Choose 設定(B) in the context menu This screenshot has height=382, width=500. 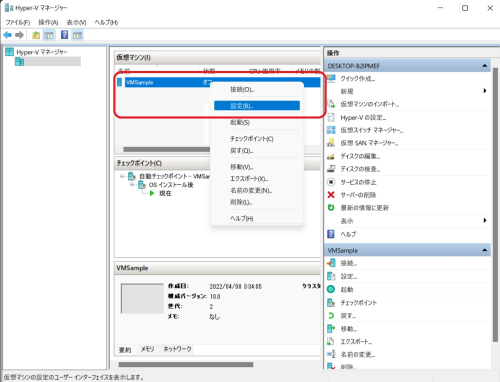point(257,106)
